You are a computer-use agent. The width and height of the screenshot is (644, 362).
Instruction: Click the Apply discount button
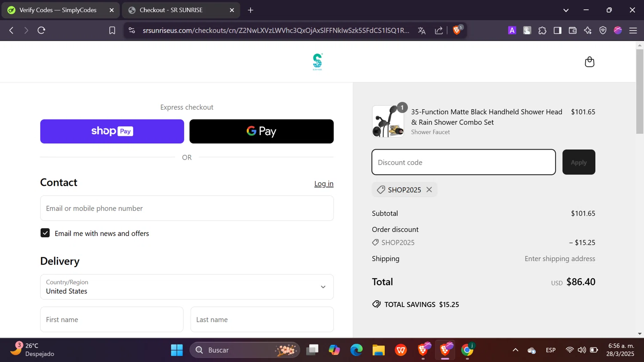579,162
